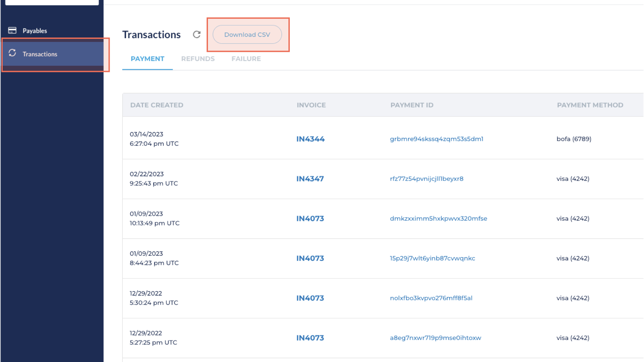
Task: Open payment dmkzxximm5hxkpwvx320mfse
Action: pos(439,218)
